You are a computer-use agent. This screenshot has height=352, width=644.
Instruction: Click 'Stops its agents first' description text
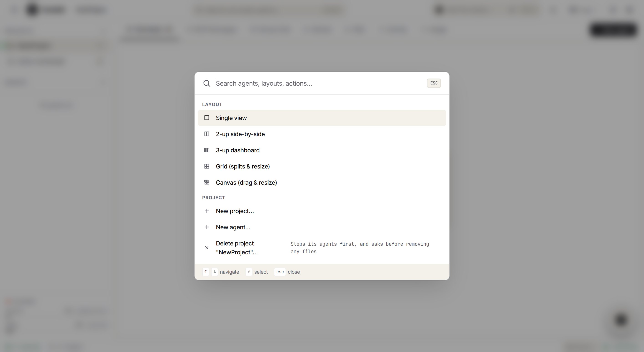pos(360,248)
